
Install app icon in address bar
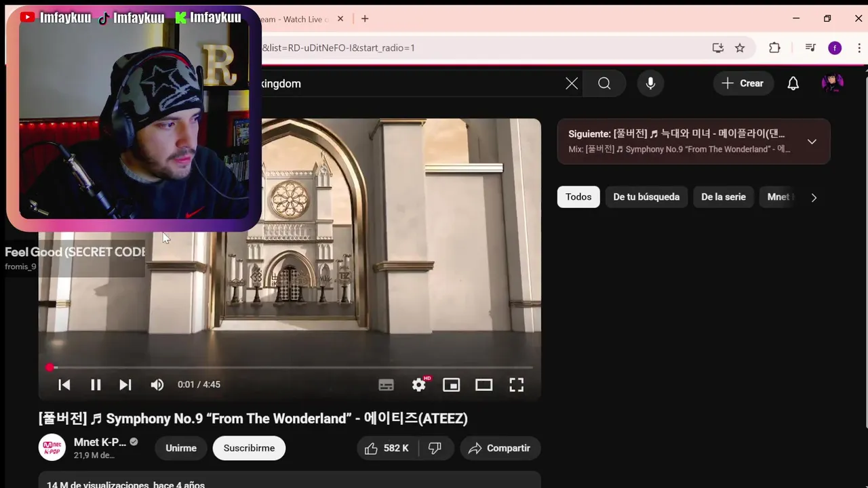[x=717, y=47]
